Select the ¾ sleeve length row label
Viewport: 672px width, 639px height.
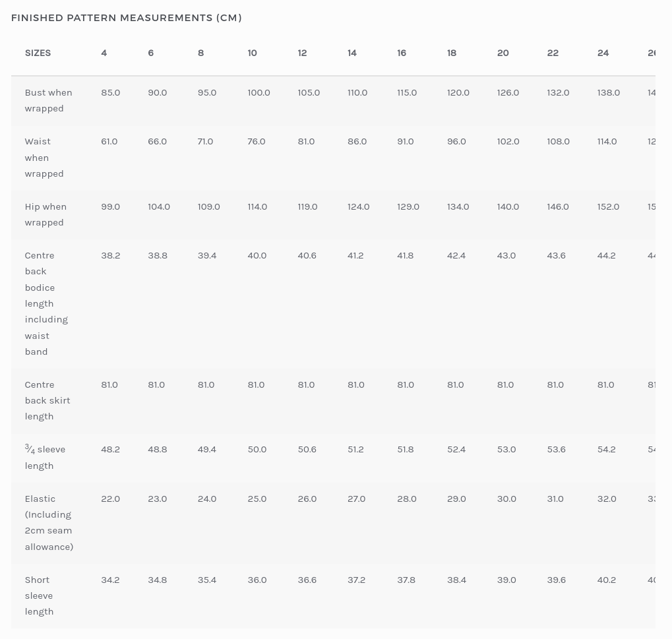pyautogui.click(x=45, y=457)
